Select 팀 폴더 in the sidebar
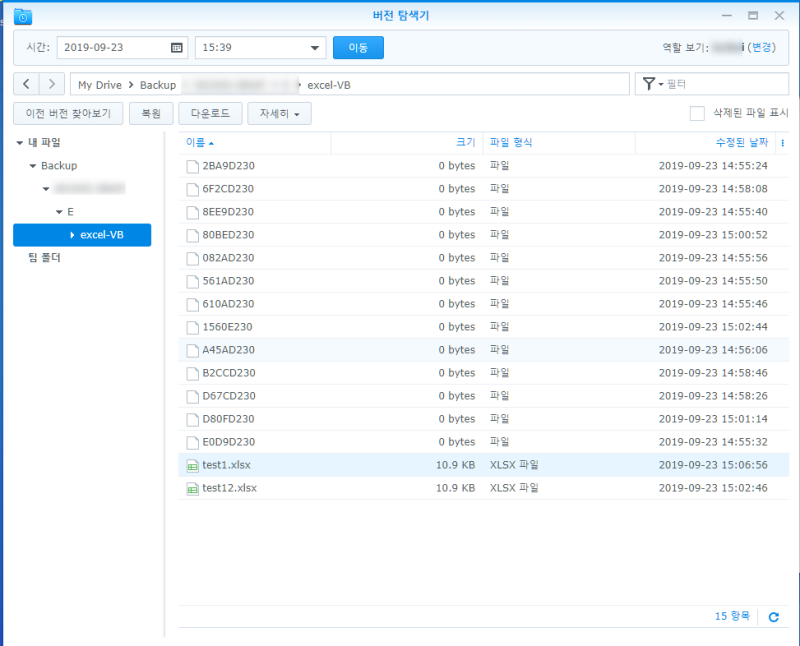Screen dimensions: 800x646 point(44,258)
